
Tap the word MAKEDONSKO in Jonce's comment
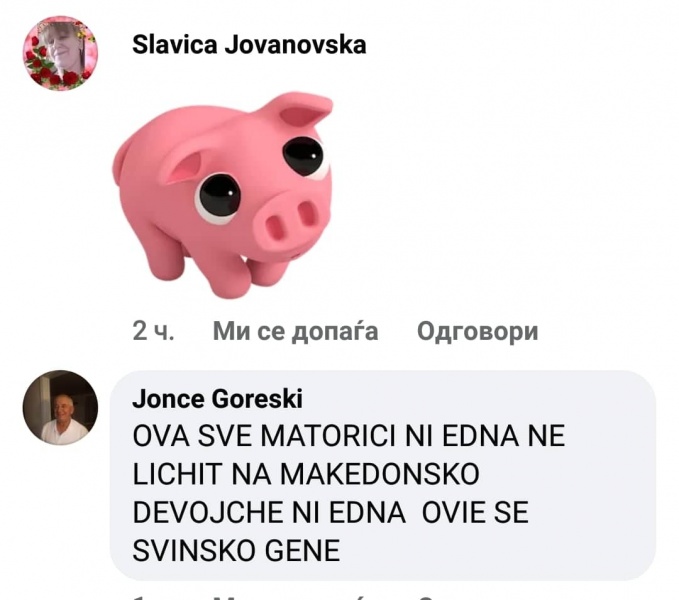coord(380,474)
